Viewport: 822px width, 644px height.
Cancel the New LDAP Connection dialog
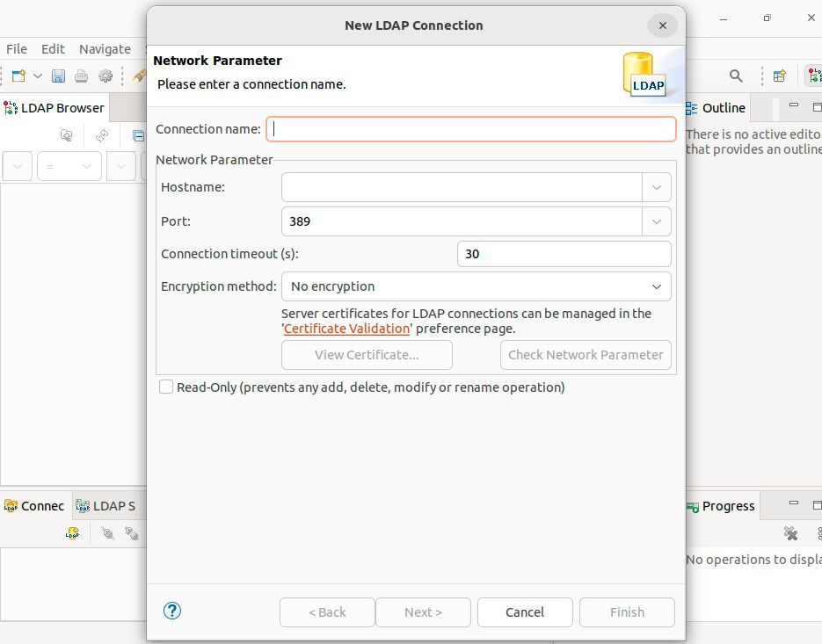click(524, 612)
